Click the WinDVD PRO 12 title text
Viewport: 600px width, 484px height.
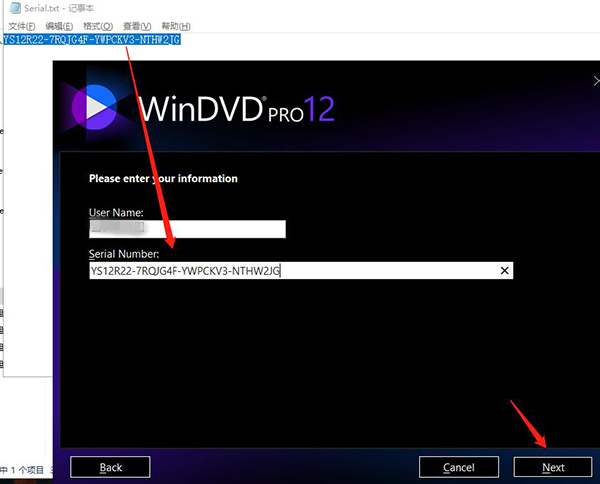[x=237, y=108]
